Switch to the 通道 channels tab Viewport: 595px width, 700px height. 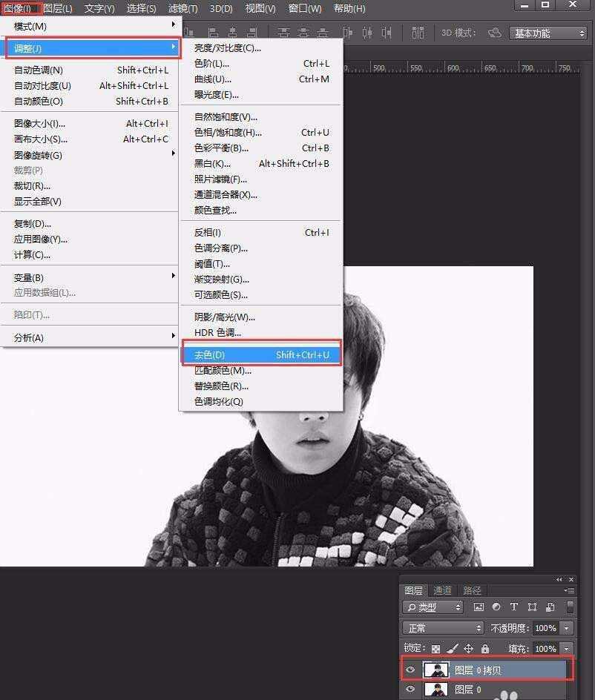[443, 590]
